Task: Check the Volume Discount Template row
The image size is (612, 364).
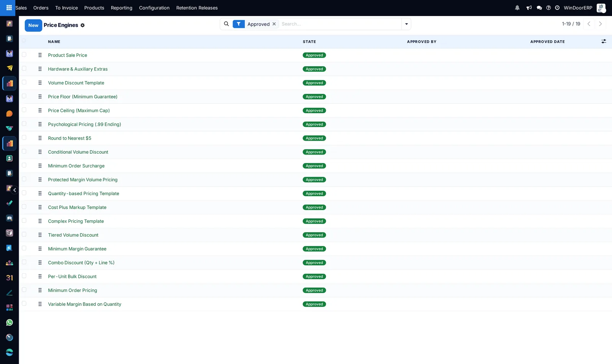Action: [x=24, y=82]
